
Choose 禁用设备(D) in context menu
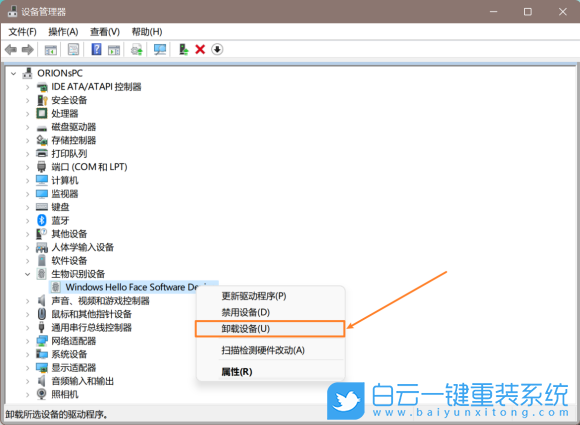[x=270, y=312]
